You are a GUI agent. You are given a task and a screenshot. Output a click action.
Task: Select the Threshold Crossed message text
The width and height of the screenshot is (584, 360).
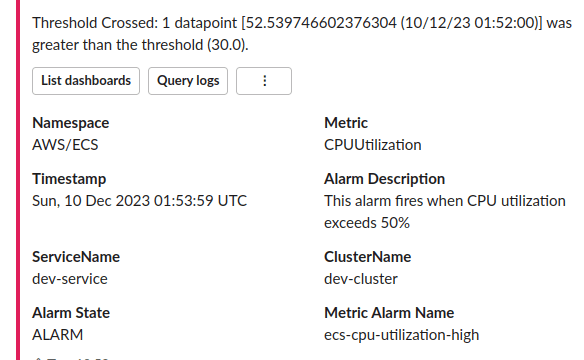click(302, 34)
